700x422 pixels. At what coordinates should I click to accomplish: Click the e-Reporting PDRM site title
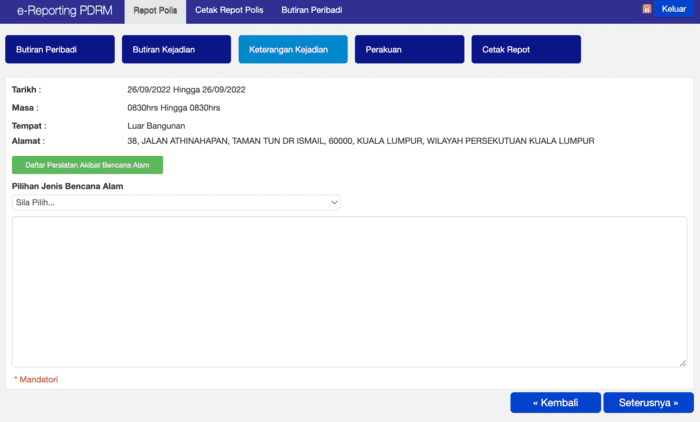[x=64, y=11]
